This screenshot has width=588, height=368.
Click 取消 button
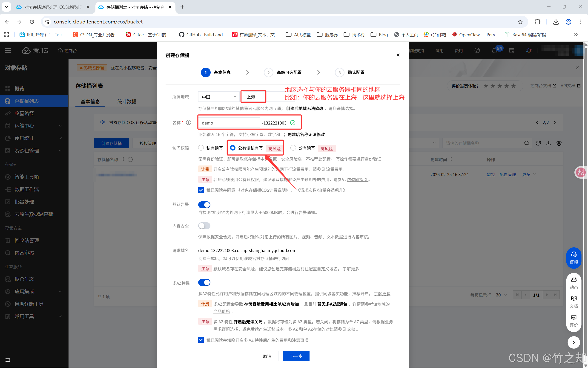[x=267, y=356]
